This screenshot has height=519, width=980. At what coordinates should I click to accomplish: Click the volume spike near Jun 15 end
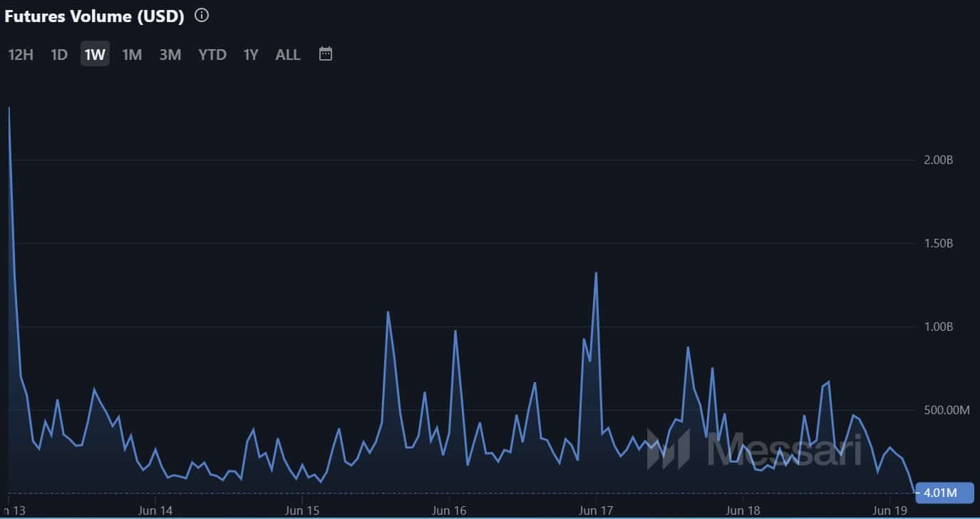(x=388, y=312)
